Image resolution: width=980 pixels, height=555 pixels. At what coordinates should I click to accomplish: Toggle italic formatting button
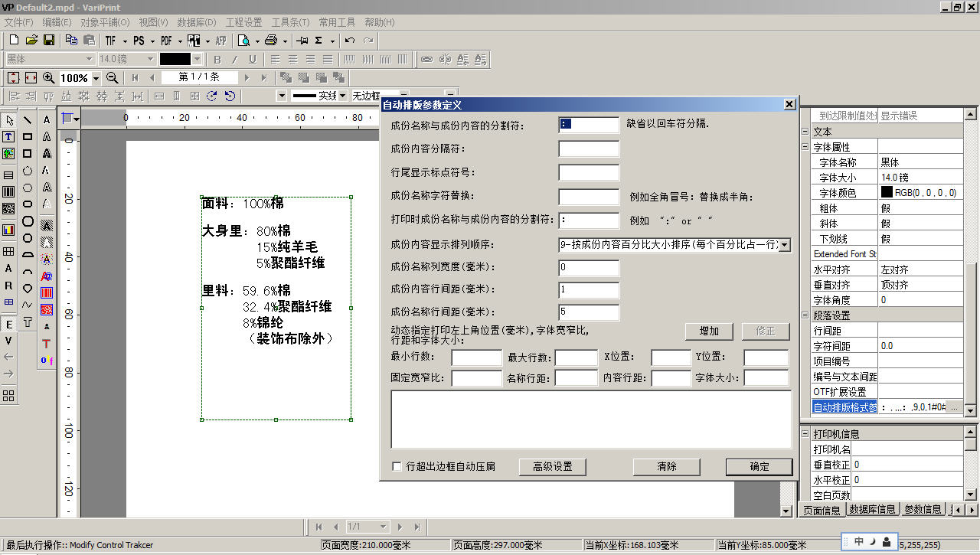[234, 59]
